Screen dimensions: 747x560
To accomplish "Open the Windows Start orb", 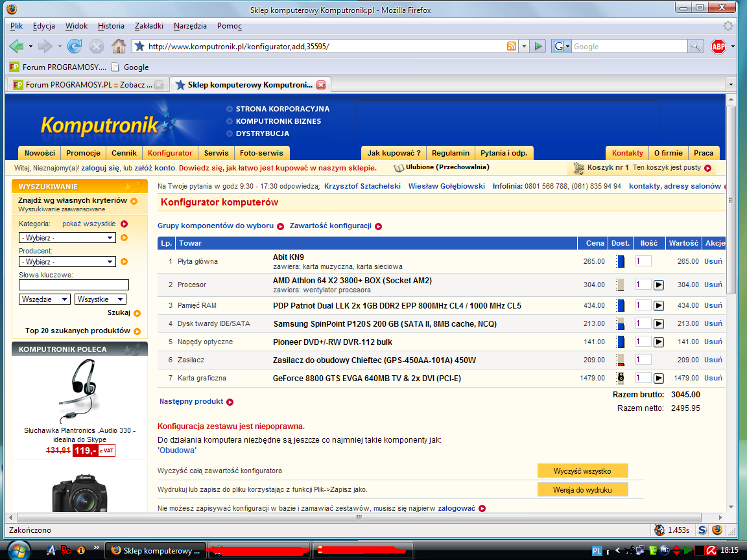I will (x=19, y=550).
